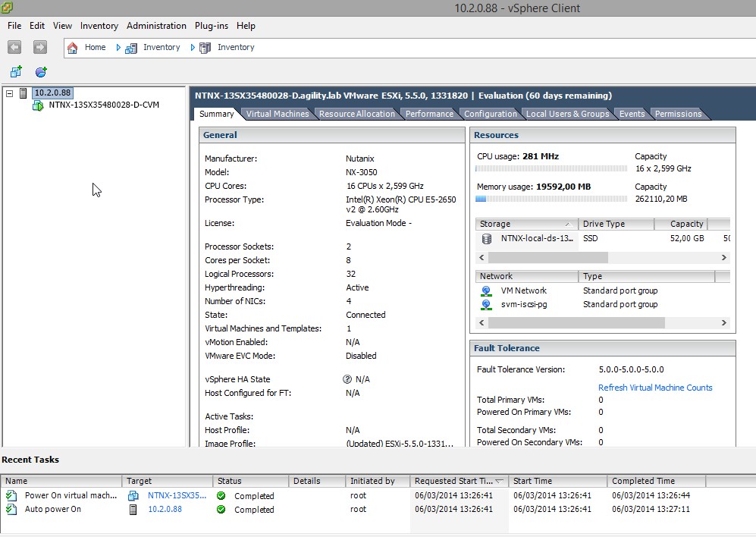Image resolution: width=756 pixels, height=537 pixels.
Task: Click Refresh Virtual Machine Counts link
Action: (x=655, y=388)
